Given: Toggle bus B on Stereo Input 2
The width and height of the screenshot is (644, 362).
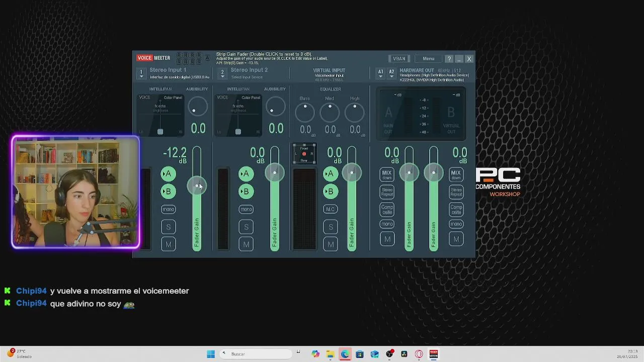Looking at the screenshot, I should point(246,192).
